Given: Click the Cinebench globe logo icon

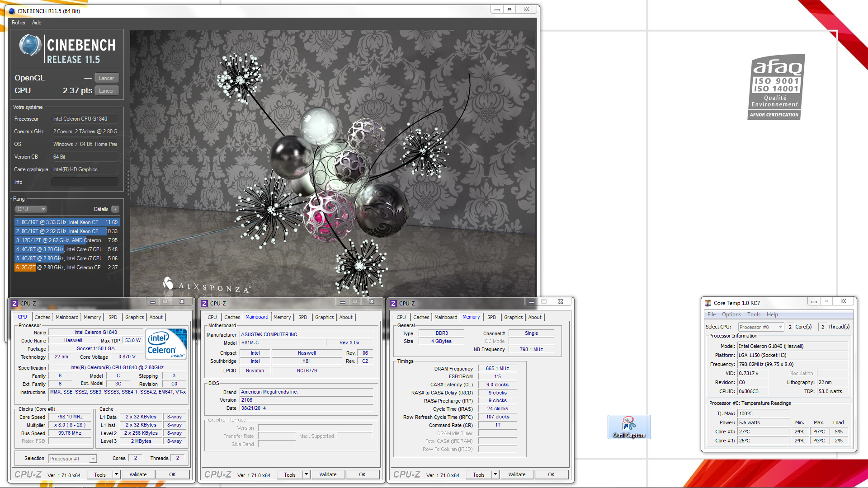Looking at the screenshot, I should pos(30,46).
